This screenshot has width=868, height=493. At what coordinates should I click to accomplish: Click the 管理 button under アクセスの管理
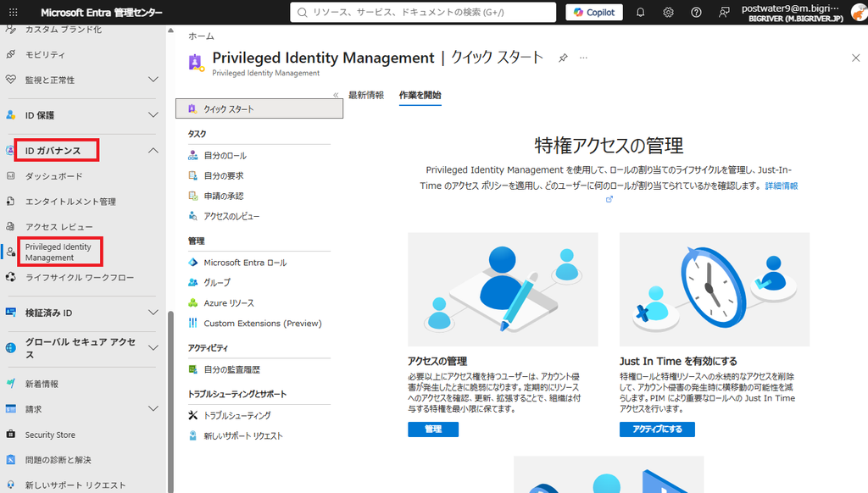point(433,429)
